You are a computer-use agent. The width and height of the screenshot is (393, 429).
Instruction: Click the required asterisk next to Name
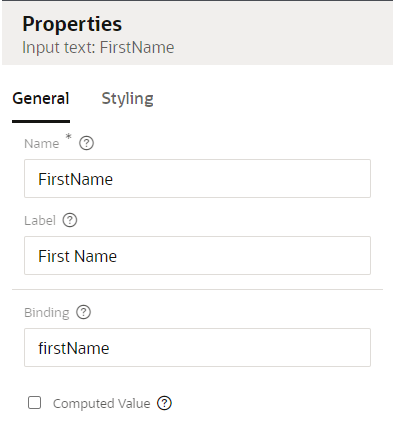tap(68, 137)
